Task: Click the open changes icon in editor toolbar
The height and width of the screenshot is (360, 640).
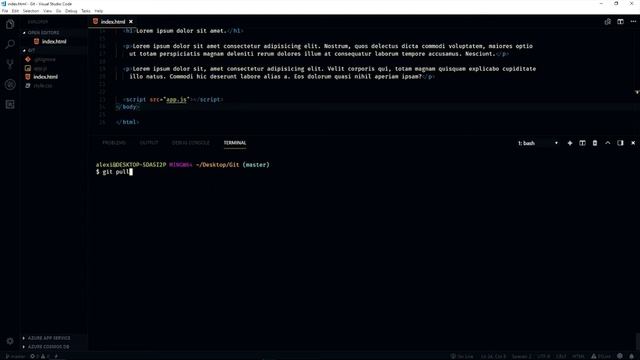Action: click(607, 22)
